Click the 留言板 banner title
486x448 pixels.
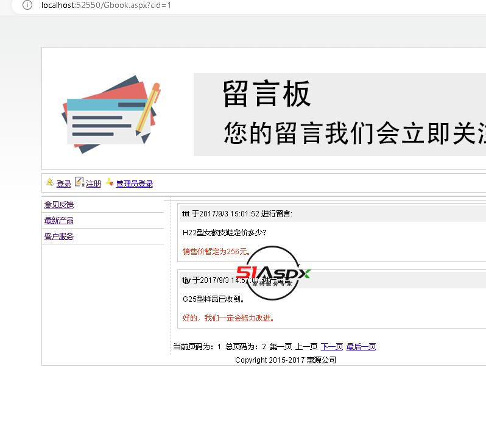[x=267, y=93]
